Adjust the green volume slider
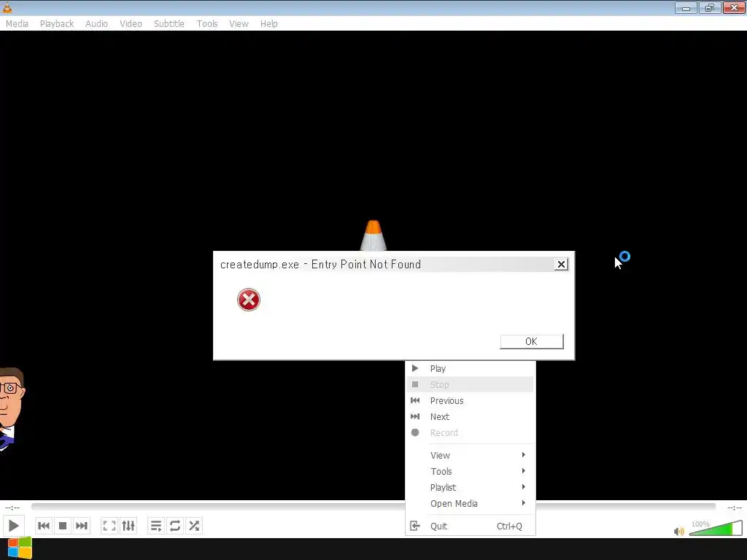 [716, 528]
